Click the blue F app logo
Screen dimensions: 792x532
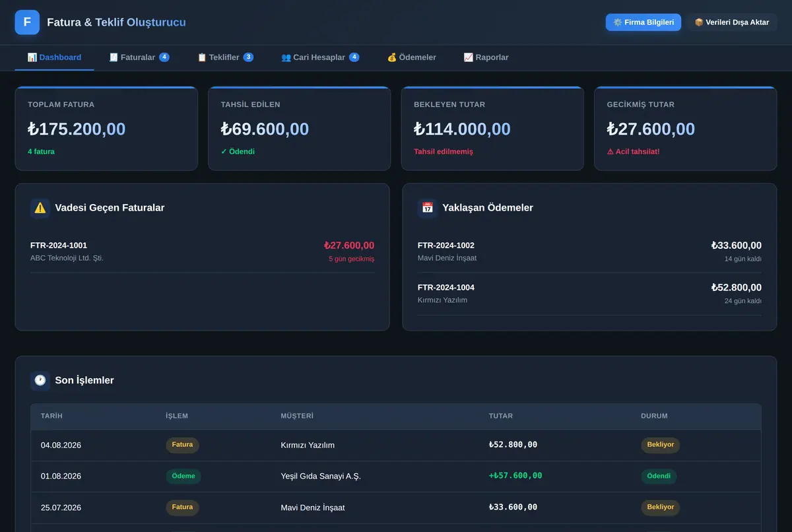[x=27, y=22]
